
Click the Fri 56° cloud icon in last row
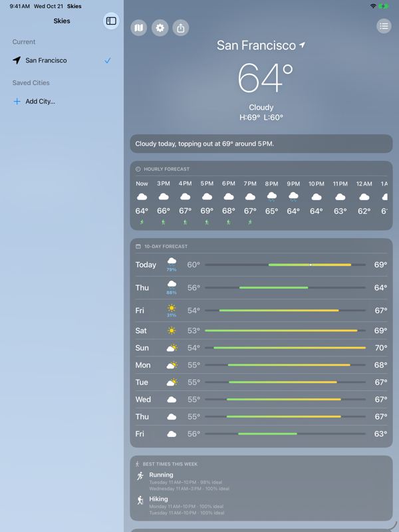tap(172, 434)
